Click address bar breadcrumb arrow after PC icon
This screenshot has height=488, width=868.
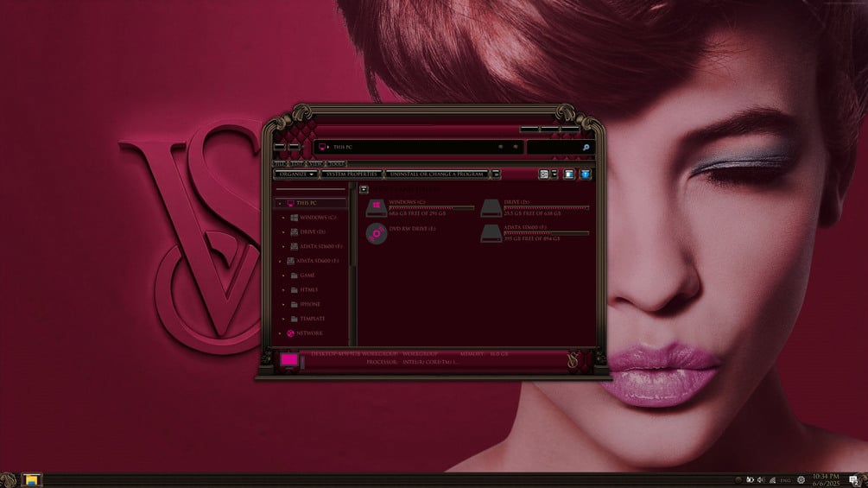pos(328,147)
